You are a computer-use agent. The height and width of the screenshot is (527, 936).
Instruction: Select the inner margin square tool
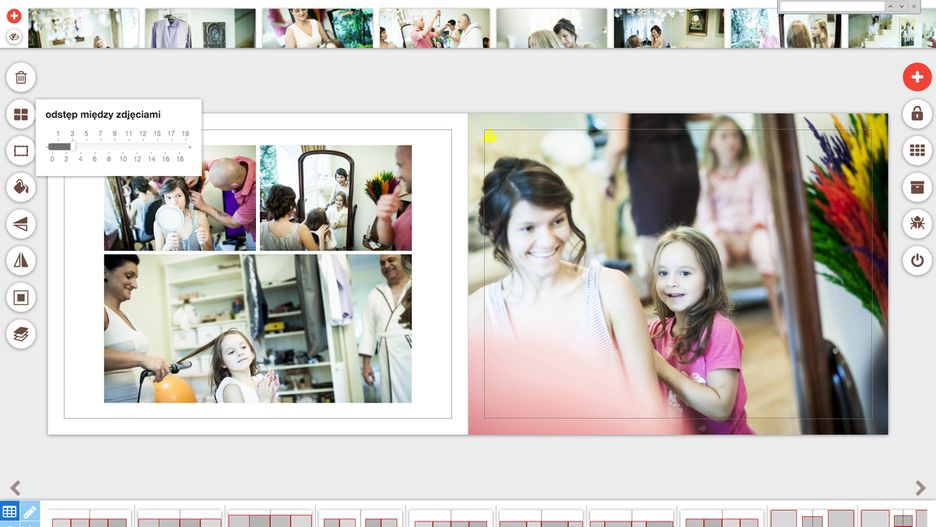[21, 297]
